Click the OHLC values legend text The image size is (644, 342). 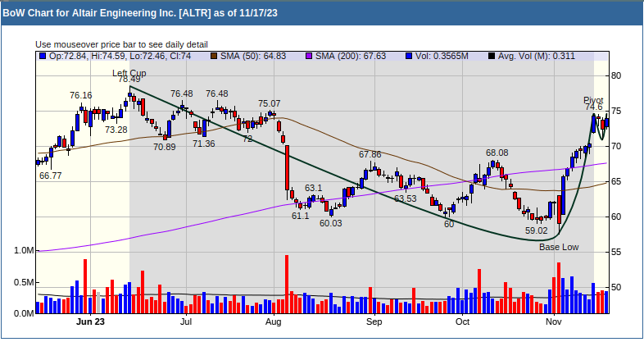120,57
